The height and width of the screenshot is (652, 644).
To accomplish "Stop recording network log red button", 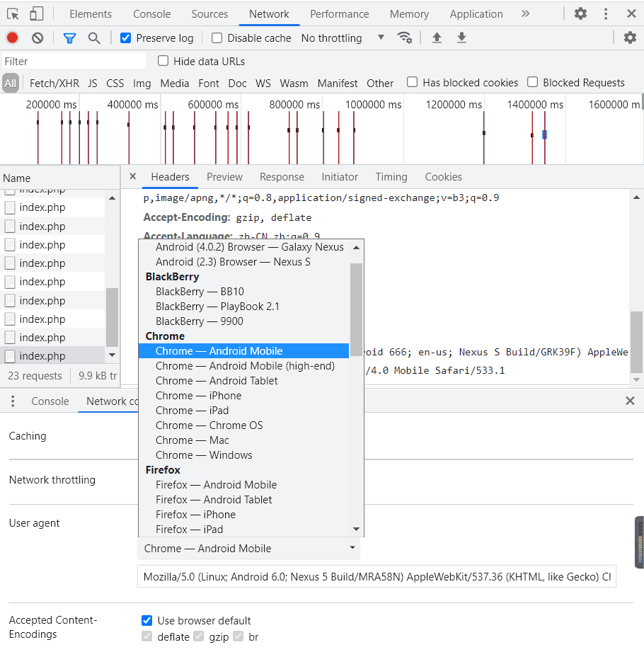I will (x=13, y=38).
